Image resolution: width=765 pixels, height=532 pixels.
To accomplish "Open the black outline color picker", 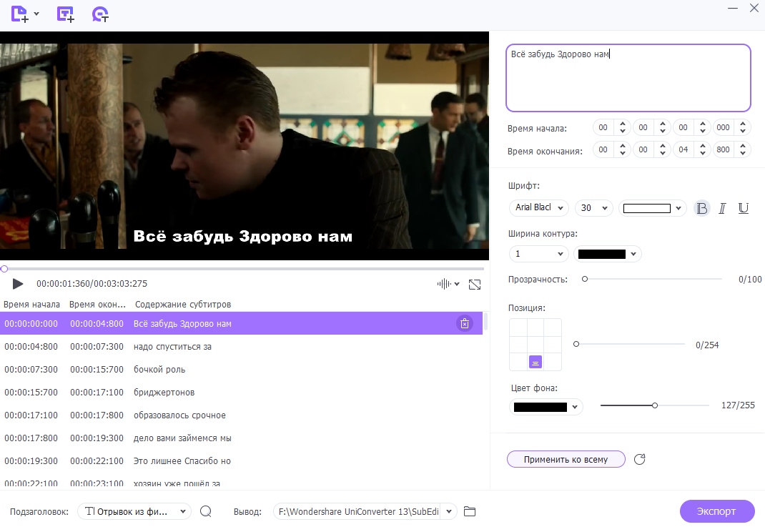I will 608,254.
